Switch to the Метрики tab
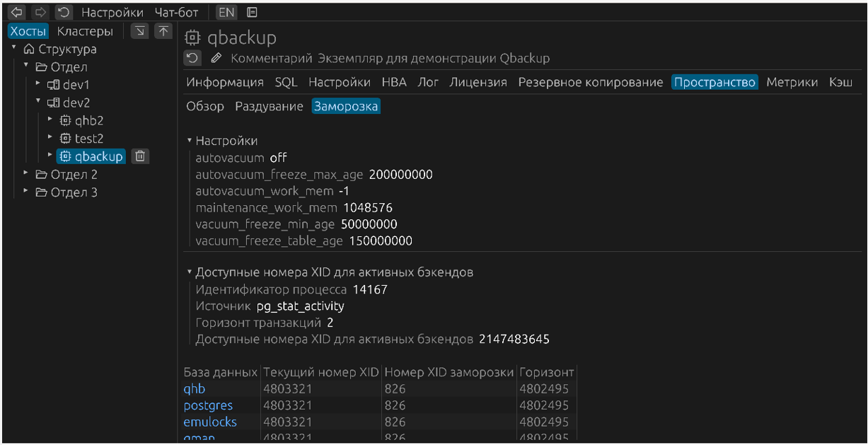 click(x=792, y=82)
